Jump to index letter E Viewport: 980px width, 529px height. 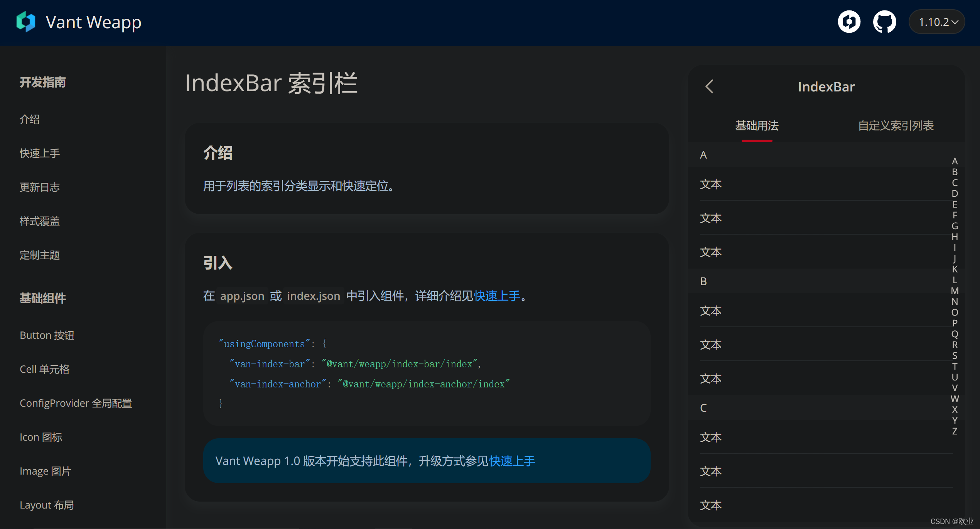[955, 205]
